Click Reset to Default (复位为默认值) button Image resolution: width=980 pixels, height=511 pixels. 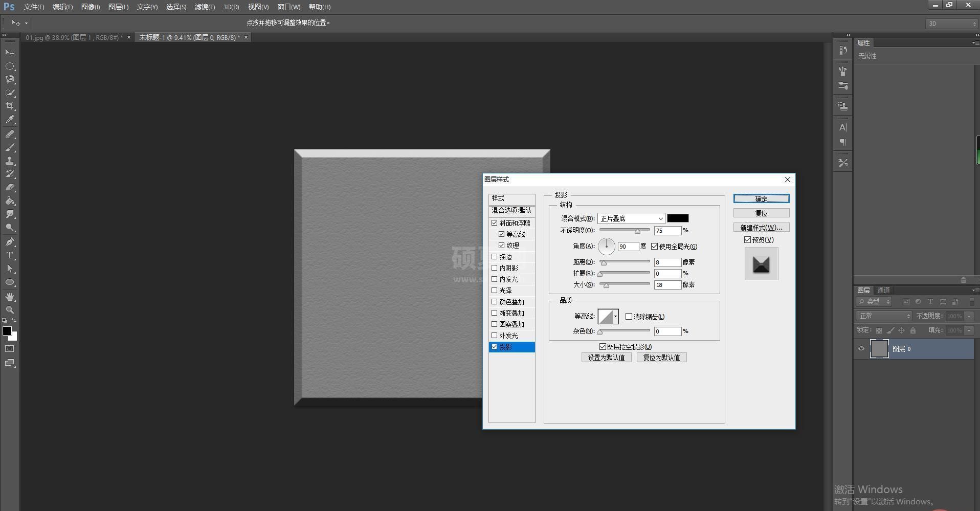tap(661, 358)
